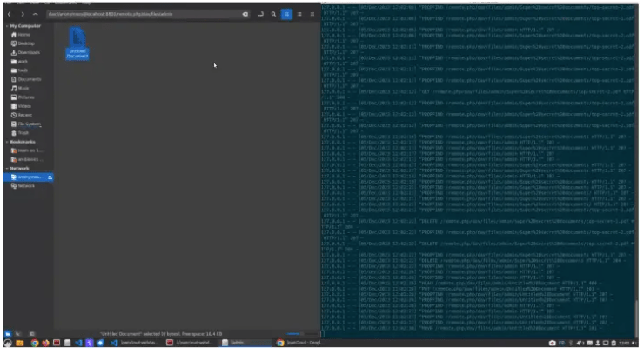
Task: Switch to list view
Action: 299,15
